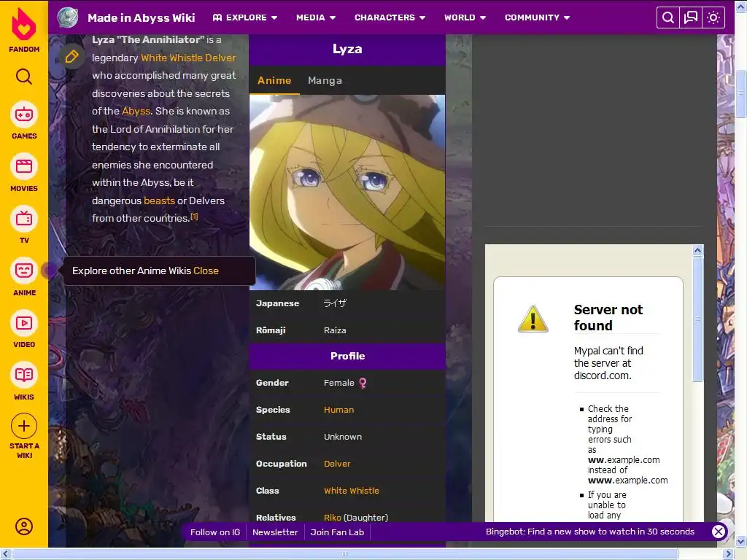Click the Japanese name 'ライザ'
This screenshot has width=747, height=560.
(335, 303)
